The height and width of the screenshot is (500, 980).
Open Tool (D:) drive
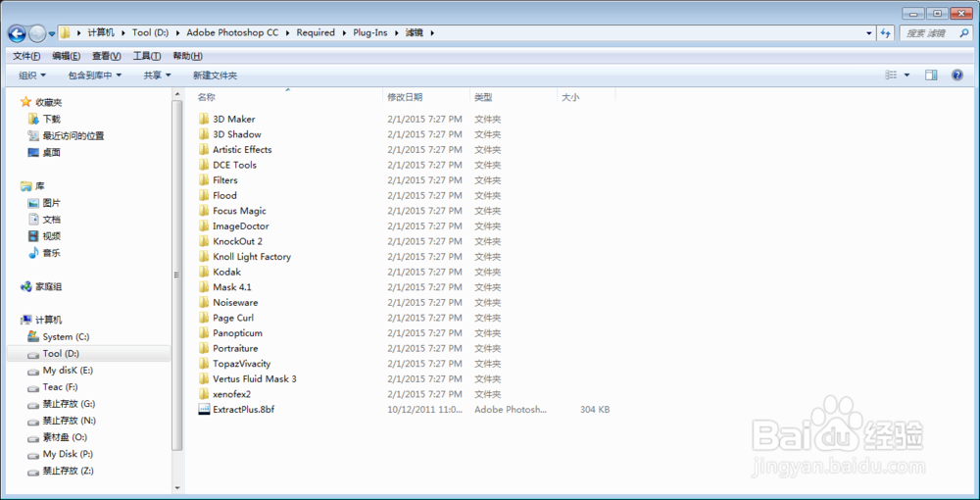click(x=53, y=353)
